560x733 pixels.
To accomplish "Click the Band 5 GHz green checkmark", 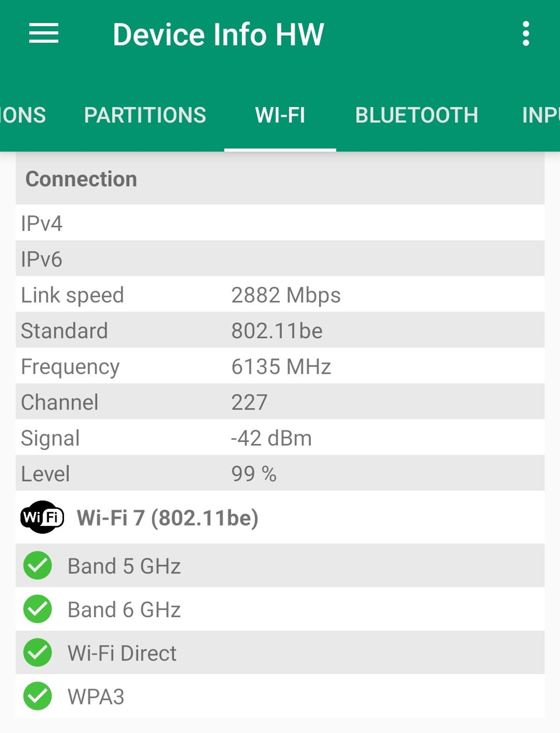I will click(38, 565).
